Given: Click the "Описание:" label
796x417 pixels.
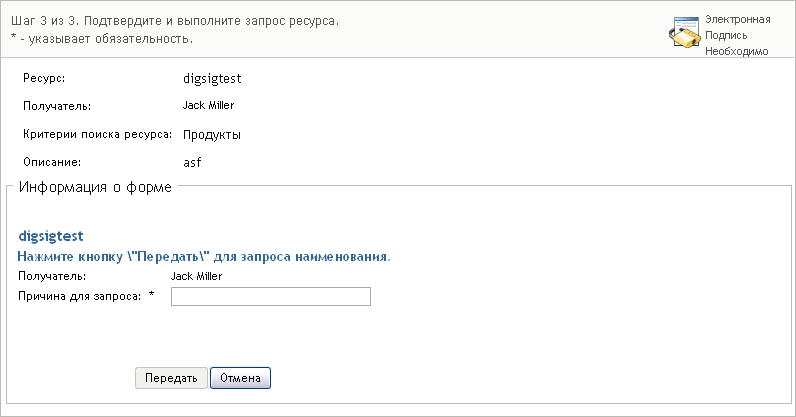Looking at the screenshot, I should coord(51,161).
